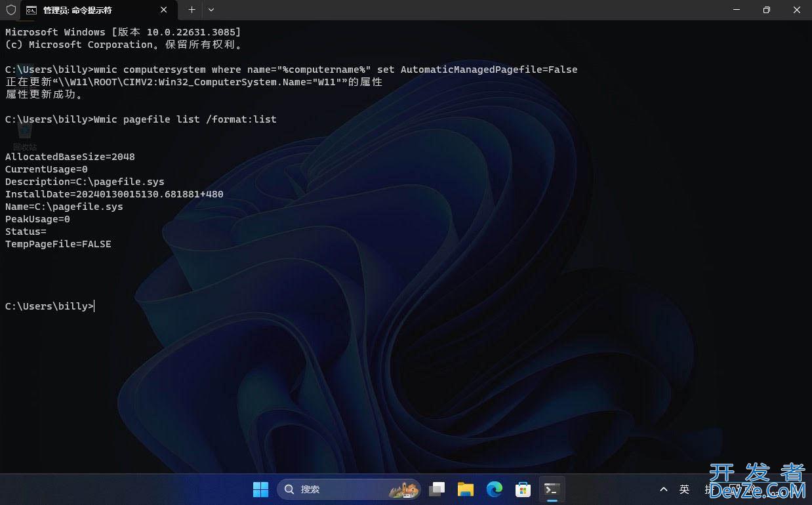Click the Description=C:\pagefile.sys line

[85, 182]
